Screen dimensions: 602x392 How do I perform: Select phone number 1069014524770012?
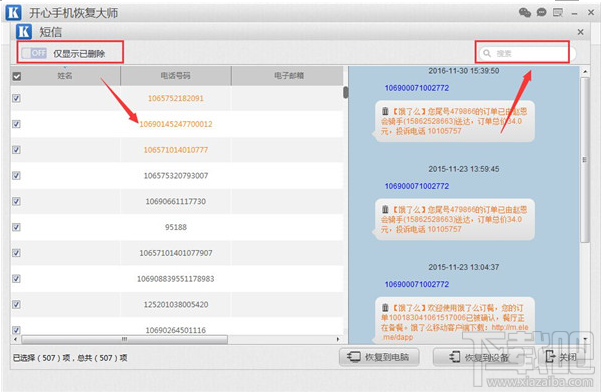176,124
